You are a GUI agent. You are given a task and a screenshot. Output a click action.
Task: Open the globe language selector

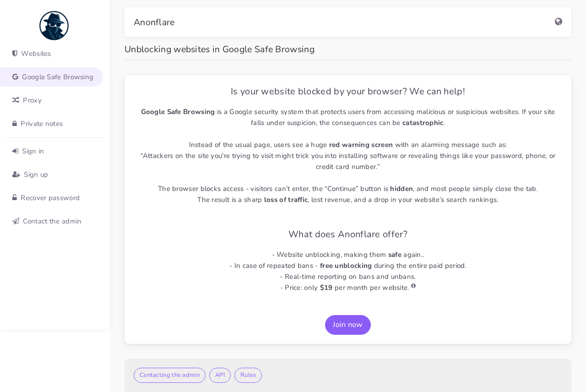click(x=559, y=22)
